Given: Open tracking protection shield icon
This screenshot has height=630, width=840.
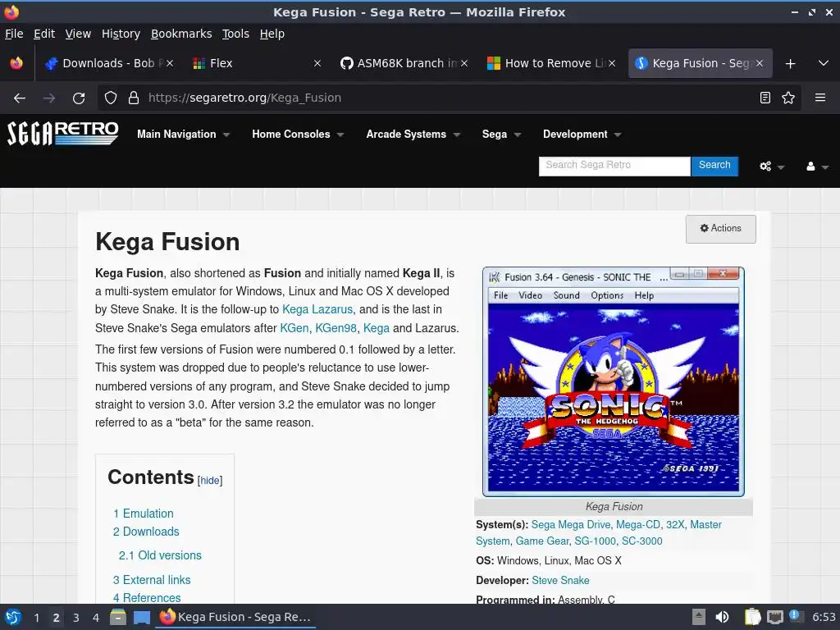Looking at the screenshot, I should click(x=111, y=98).
